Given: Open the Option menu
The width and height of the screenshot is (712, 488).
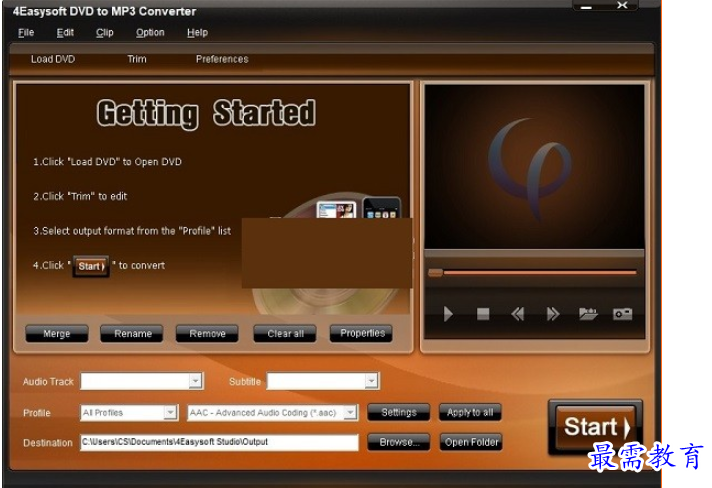Looking at the screenshot, I should click(x=150, y=33).
